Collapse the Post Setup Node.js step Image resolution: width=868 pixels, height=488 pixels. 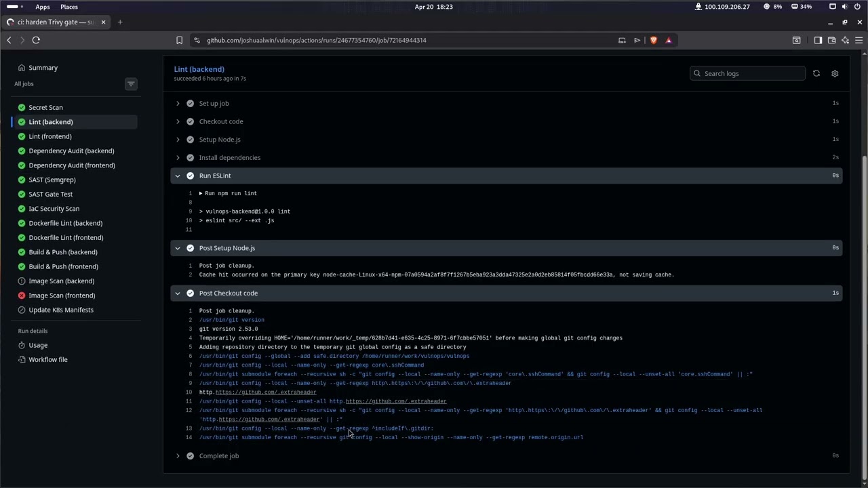click(x=506, y=248)
